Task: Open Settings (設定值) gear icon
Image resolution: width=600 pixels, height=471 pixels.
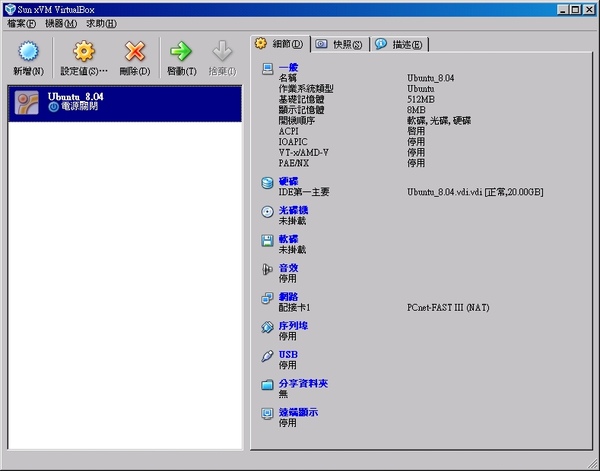Action: coord(84,51)
